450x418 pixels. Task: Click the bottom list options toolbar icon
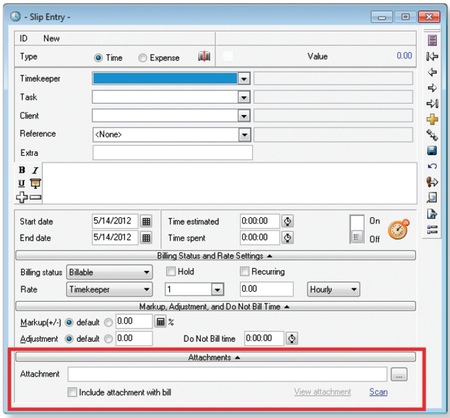[432, 230]
